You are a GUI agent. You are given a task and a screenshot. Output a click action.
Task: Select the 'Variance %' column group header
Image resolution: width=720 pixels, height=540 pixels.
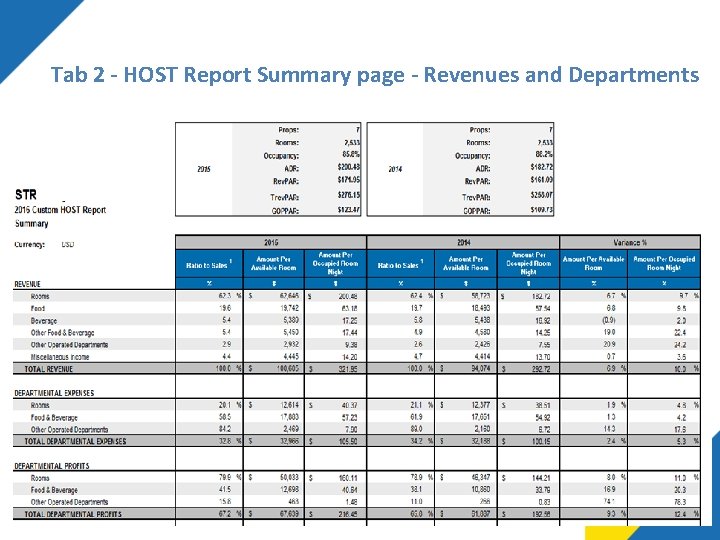630,242
